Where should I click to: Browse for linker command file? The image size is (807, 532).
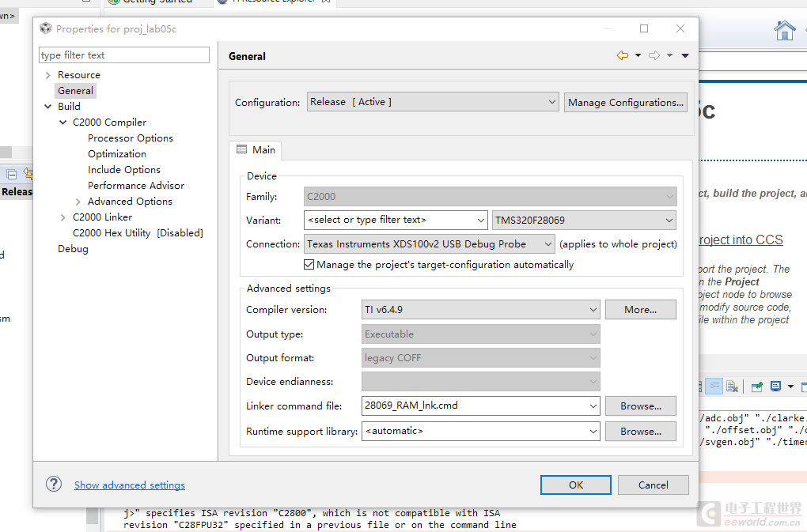(x=640, y=406)
